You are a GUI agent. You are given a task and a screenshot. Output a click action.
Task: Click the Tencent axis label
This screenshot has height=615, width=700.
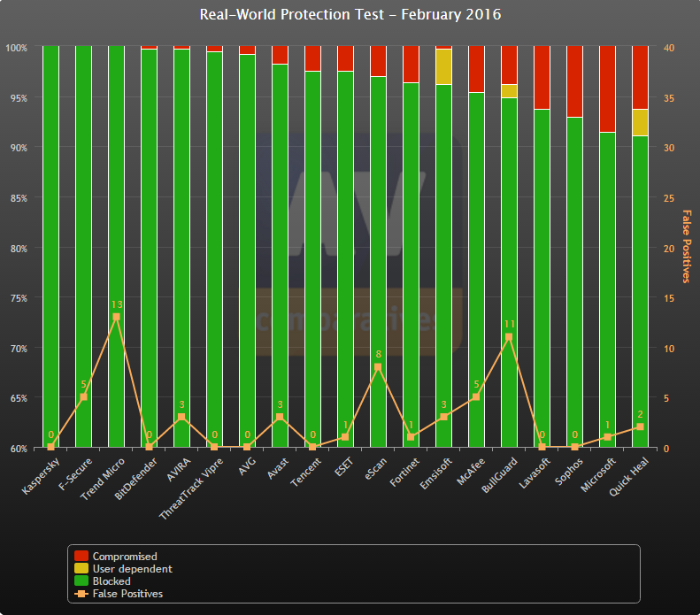[306, 473]
